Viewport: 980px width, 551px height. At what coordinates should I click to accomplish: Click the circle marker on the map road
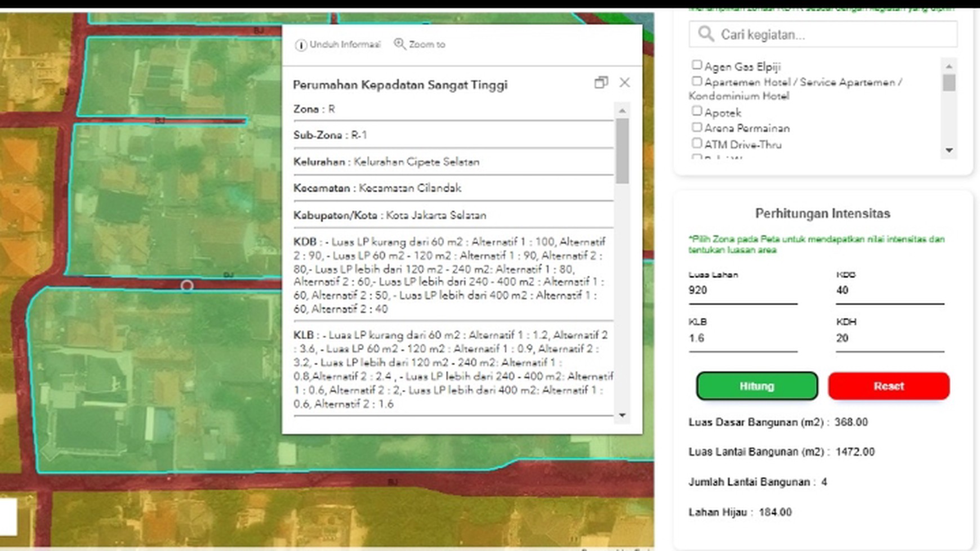187,286
